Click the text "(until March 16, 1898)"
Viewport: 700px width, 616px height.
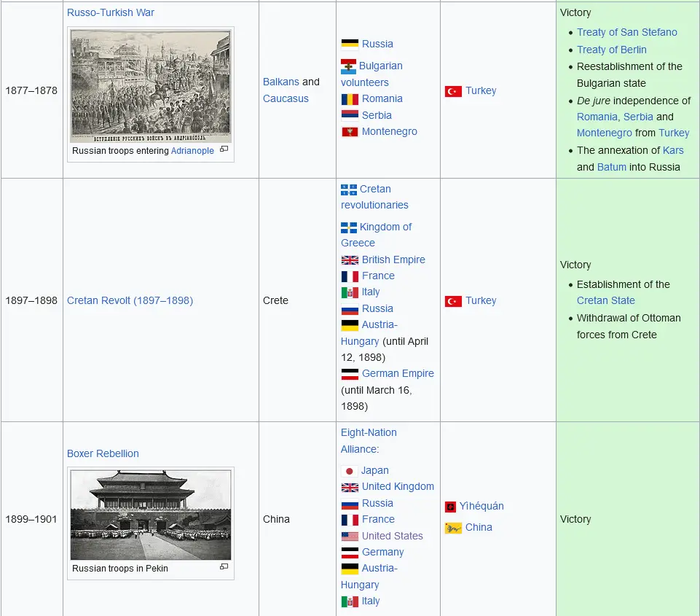[377, 398]
